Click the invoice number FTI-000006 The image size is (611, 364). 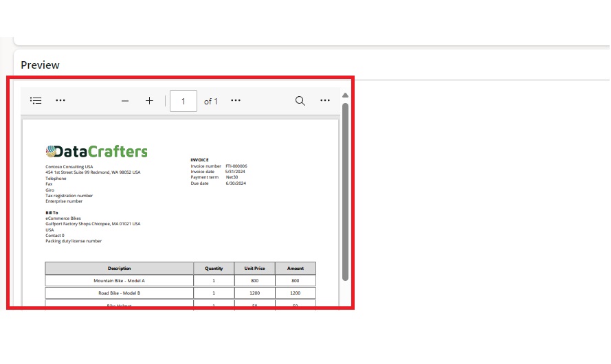coord(236,166)
